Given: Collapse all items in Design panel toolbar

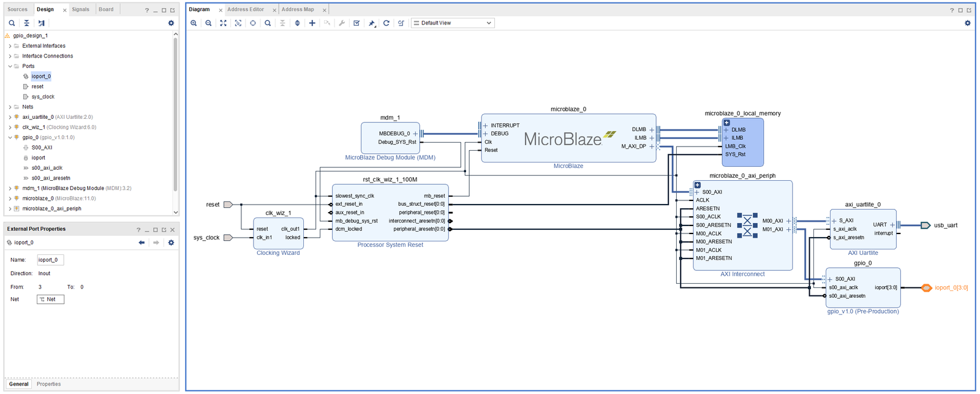Looking at the screenshot, I should [x=26, y=23].
